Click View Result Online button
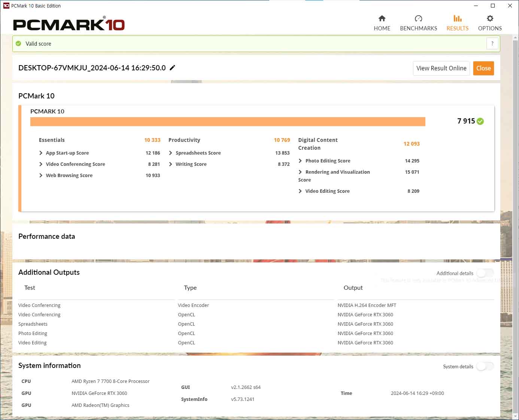519x420 pixels. [441, 68]
